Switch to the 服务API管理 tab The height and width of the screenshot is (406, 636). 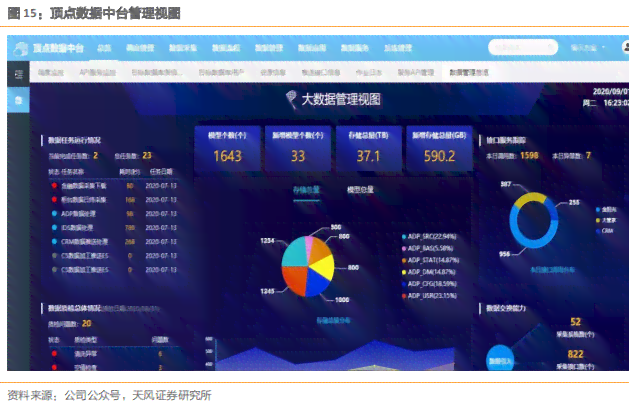click(416, 73)
